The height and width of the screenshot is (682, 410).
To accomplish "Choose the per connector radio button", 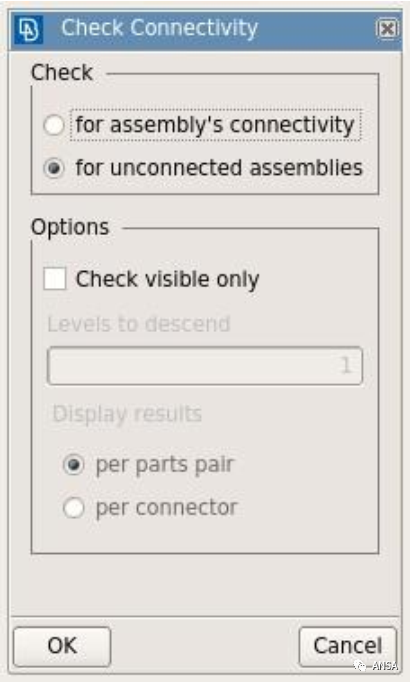I will [x=73, y=508].
